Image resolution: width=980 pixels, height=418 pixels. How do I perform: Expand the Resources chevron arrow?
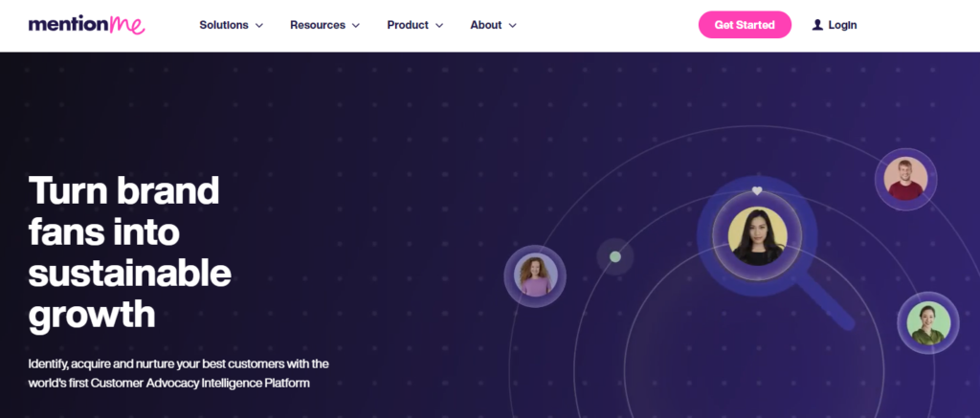(356, 26)
